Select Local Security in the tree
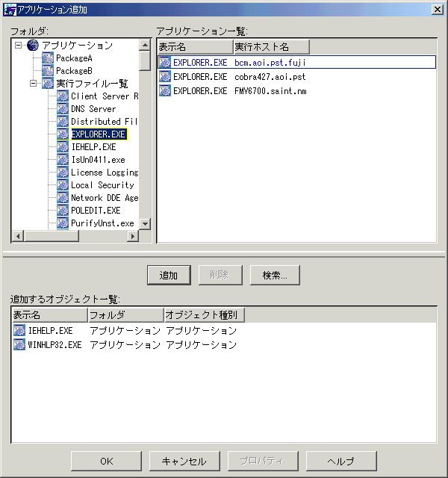The width and height of the screenshot is (448, 478). (x=102, y=185)
